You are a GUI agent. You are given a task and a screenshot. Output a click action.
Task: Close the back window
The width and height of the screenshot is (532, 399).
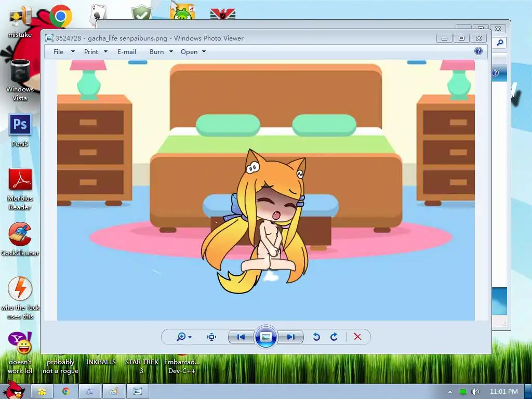(x=498, y=29)
